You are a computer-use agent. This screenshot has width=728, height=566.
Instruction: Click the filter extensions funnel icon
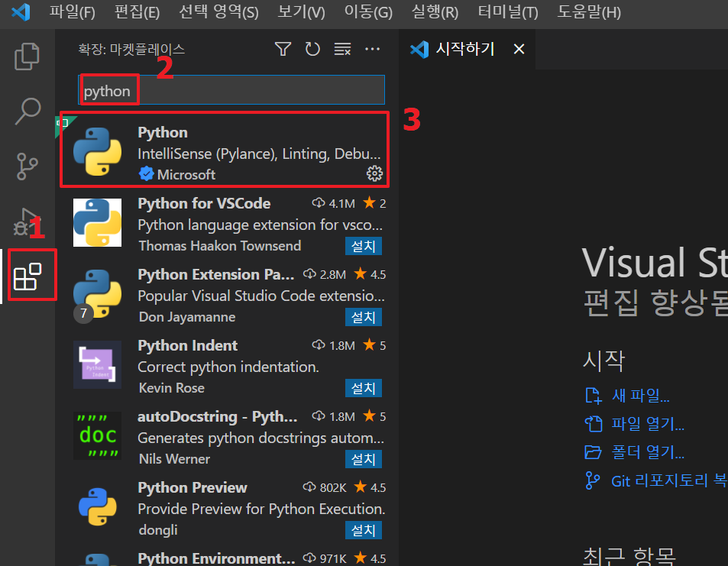[x=283, y=49]
